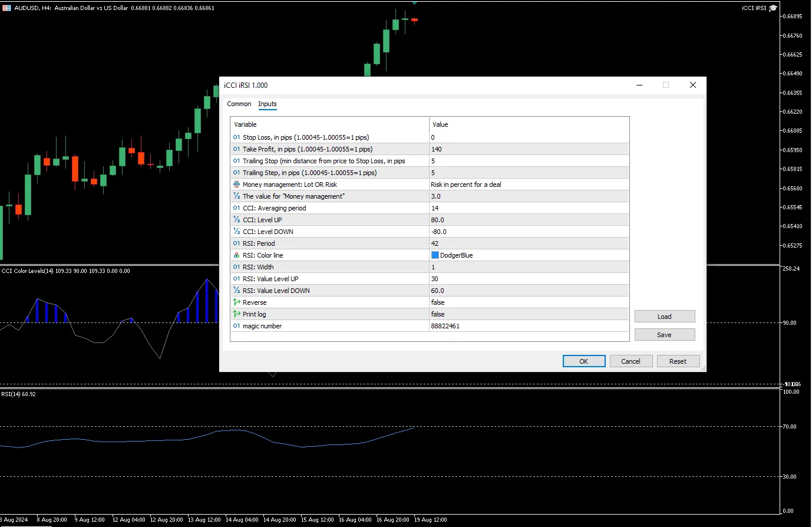Viewport: 812px width, 527px height.
Task: Click the iCCI iRSI expert advisor hat icon
Action: (773, 8)
